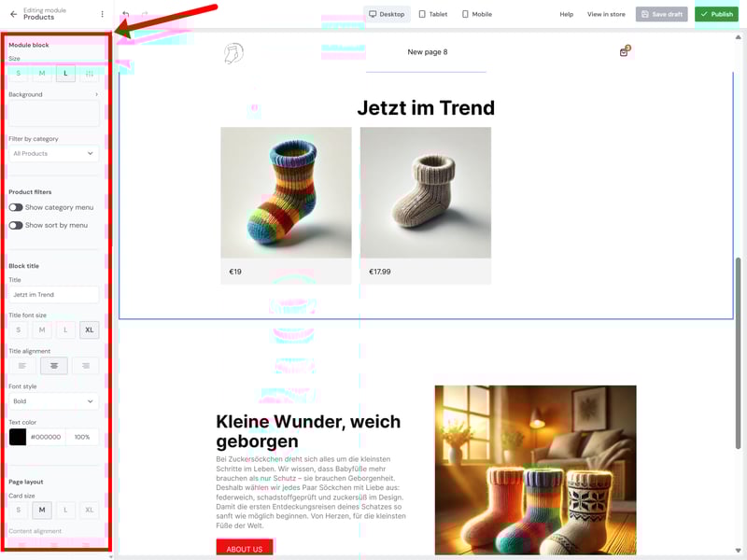Viewport: 747px width, 560px height.
Task: Edit the 100% opacity field
Action: click(82, 437)
